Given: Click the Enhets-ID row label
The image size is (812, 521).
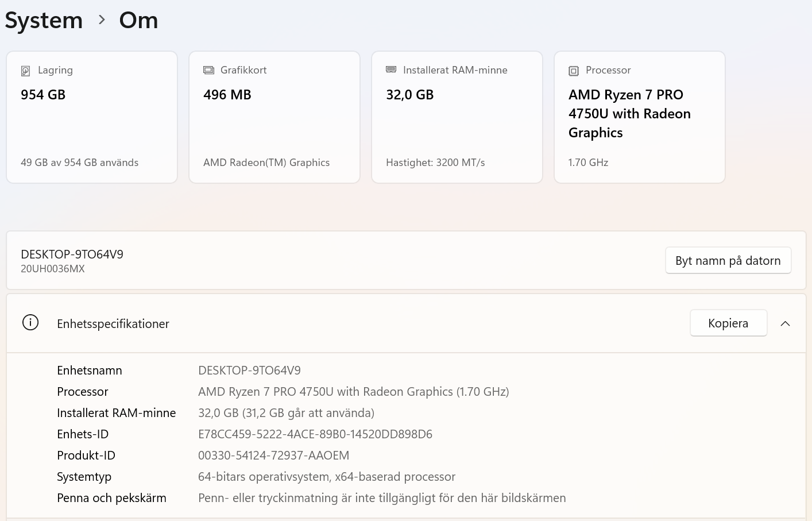Looking at the screenshot, I should (x=83, y=434).
